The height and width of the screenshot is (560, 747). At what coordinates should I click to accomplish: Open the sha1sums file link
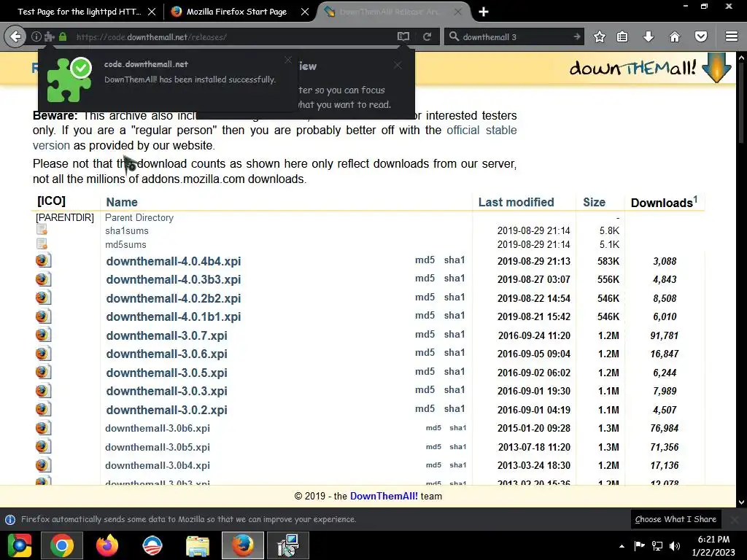pos(127,231)
